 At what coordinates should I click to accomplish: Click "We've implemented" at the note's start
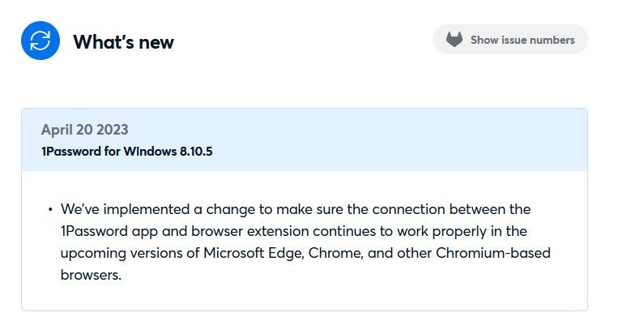click(111, 209)
